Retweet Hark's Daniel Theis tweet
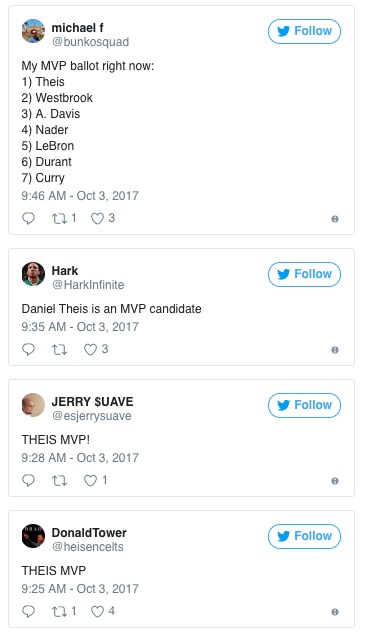Screen dimensions: 365x632 (x=59, y=349)
